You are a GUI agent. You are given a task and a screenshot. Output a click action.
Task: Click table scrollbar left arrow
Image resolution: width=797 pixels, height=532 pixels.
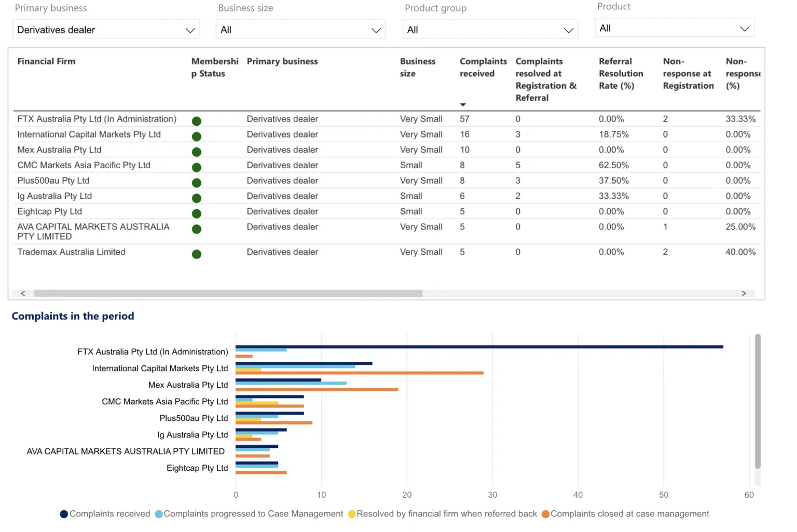(23, 293)
